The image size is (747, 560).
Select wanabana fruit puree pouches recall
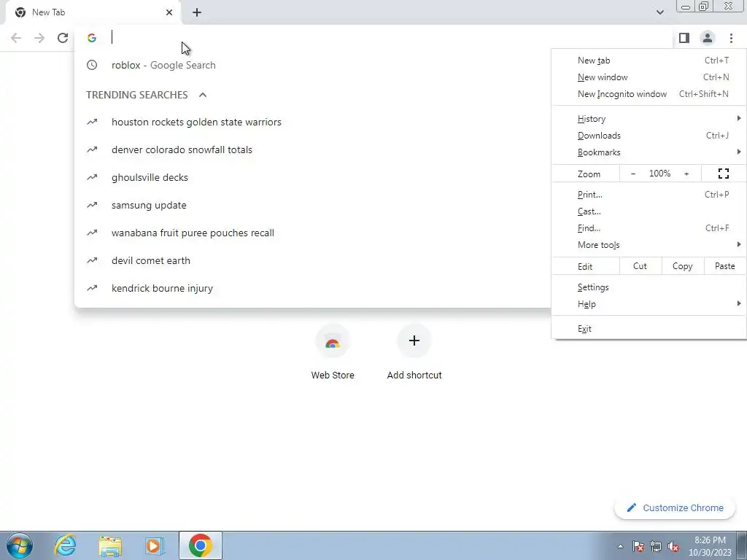[312, 233]
